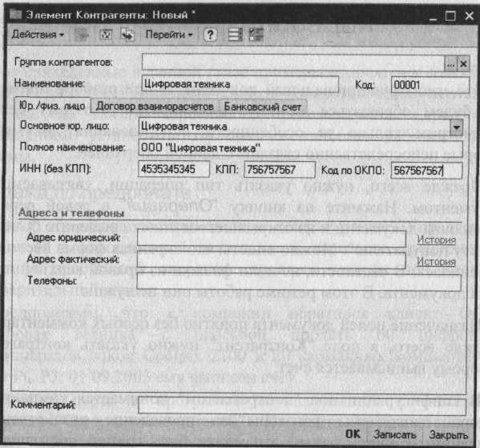This screenshot has width=480, height=448.
Task: Click the Код по ОКПО label
Action: pos(353,170)
